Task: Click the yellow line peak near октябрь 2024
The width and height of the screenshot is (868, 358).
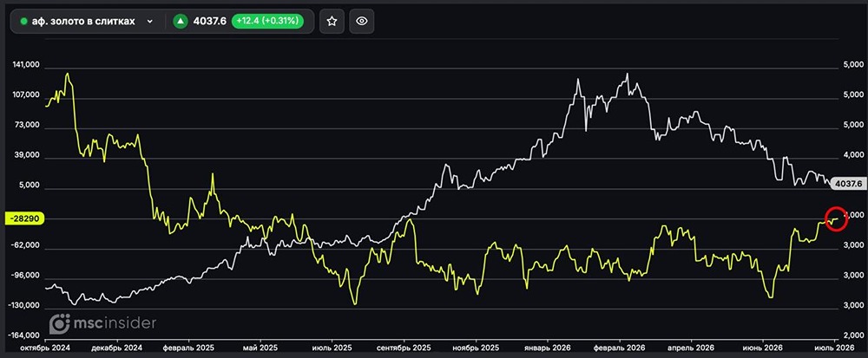Action: click(x=68, y=74)
